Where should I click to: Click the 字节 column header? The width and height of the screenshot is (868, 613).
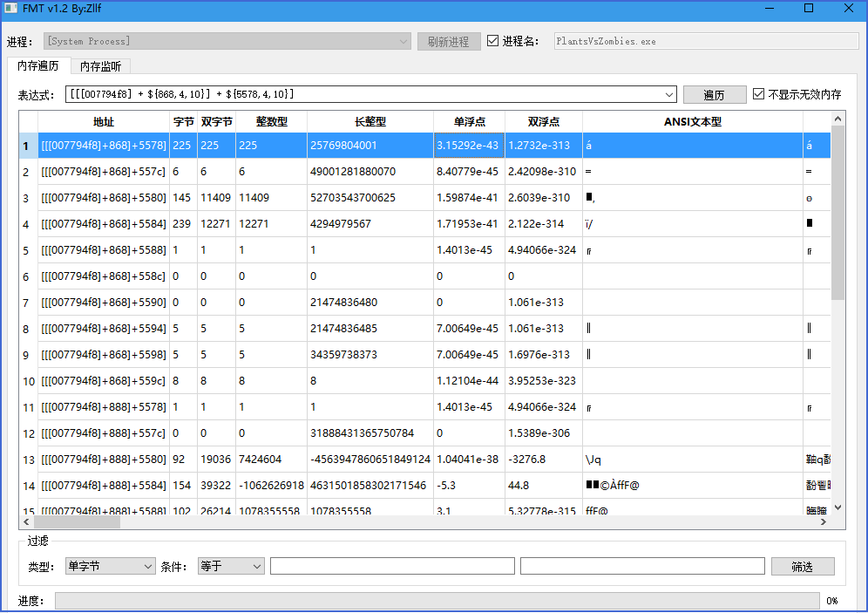(x=184, y=122)
